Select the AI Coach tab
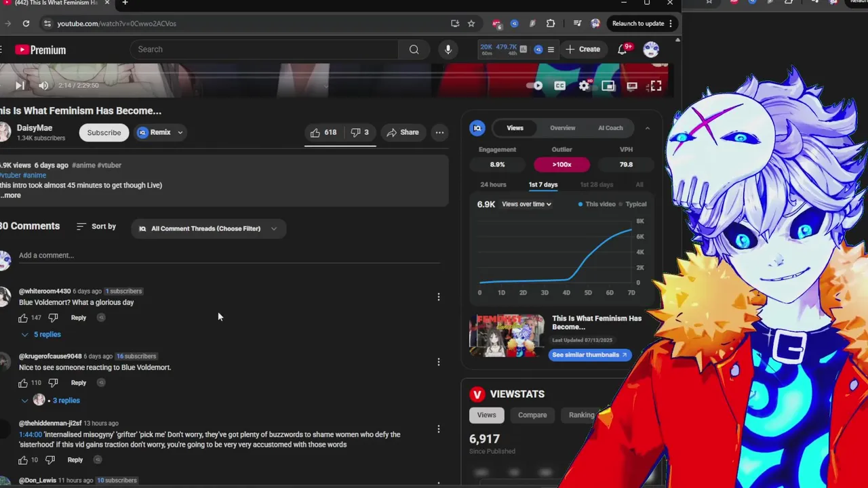The width and height of the screenshot is (868, 488). tap(610, 128)
